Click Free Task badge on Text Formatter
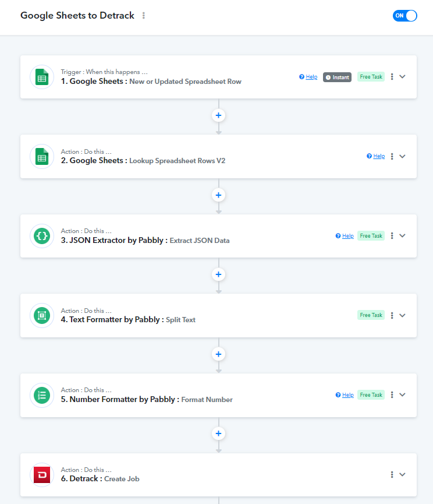This screenshot has height=504, width=433. click(371, 315)
